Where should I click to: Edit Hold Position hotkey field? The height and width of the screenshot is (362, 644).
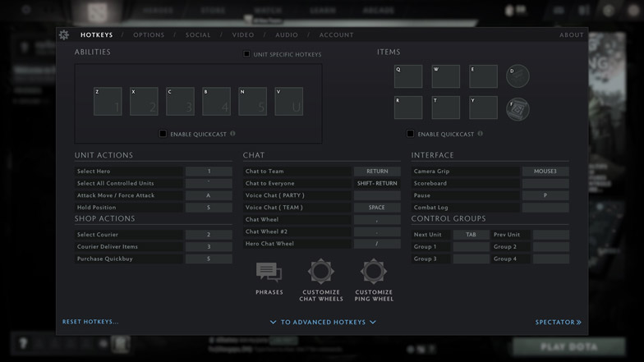pyautogui.click(x=209, y=207)
